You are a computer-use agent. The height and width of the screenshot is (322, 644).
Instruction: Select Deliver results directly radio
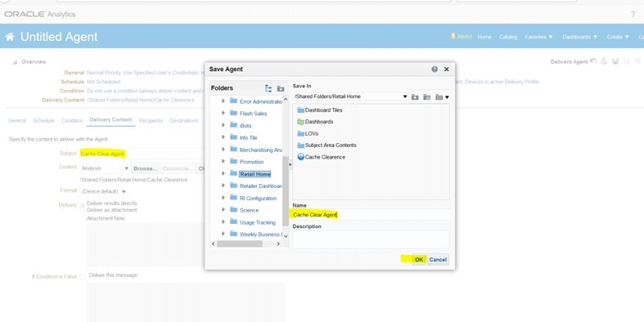pyautogui.click(x=83, y=204)
